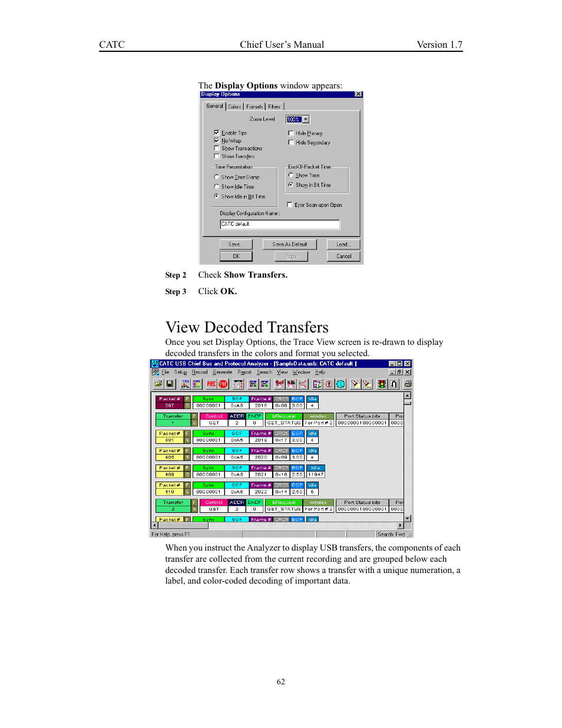Toggle the Enable Tips checkbox

tap(216, 133)
